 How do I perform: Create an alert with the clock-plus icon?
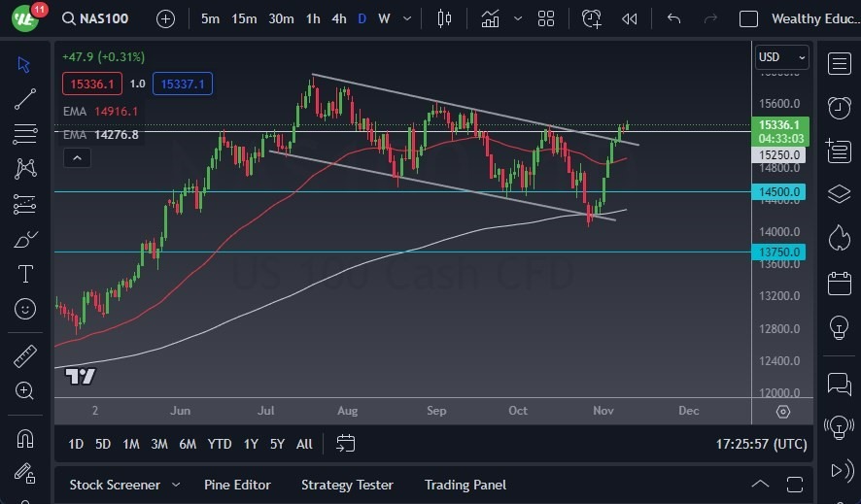click(x=591, y=18)
